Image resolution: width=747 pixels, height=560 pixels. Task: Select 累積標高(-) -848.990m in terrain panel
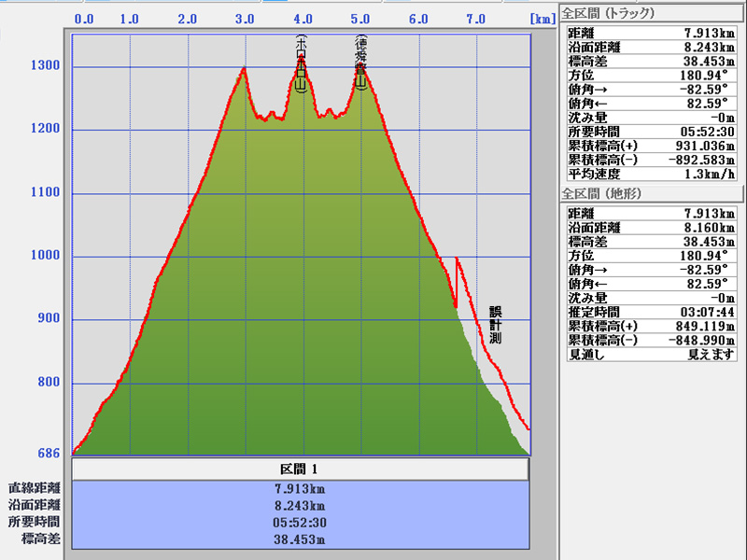(x=652, y=340)
